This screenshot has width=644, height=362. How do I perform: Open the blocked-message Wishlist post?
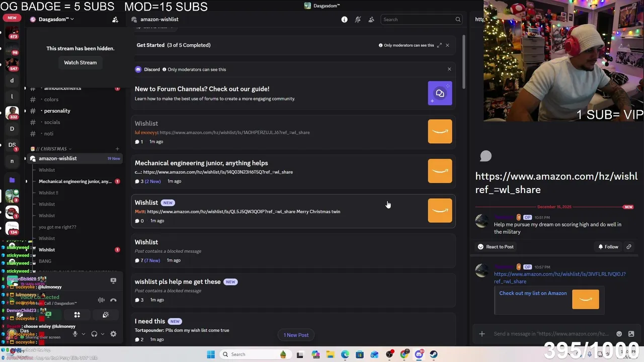click(x=293, y=250)
